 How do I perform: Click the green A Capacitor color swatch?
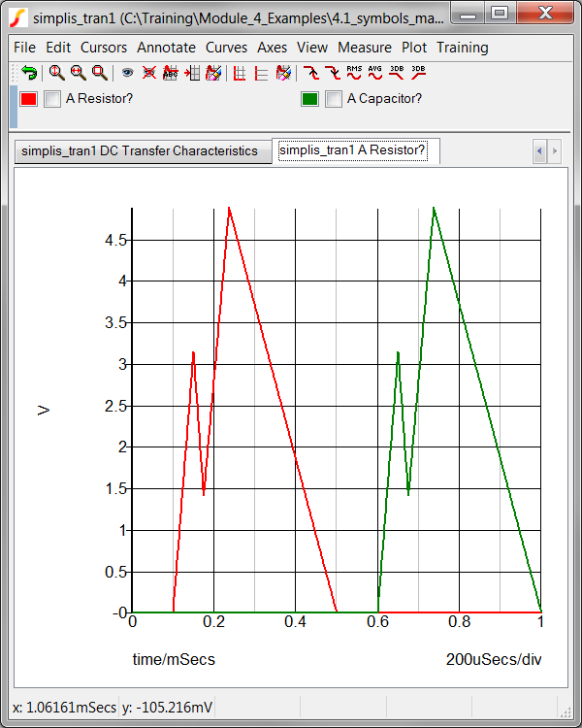(310, 99)
